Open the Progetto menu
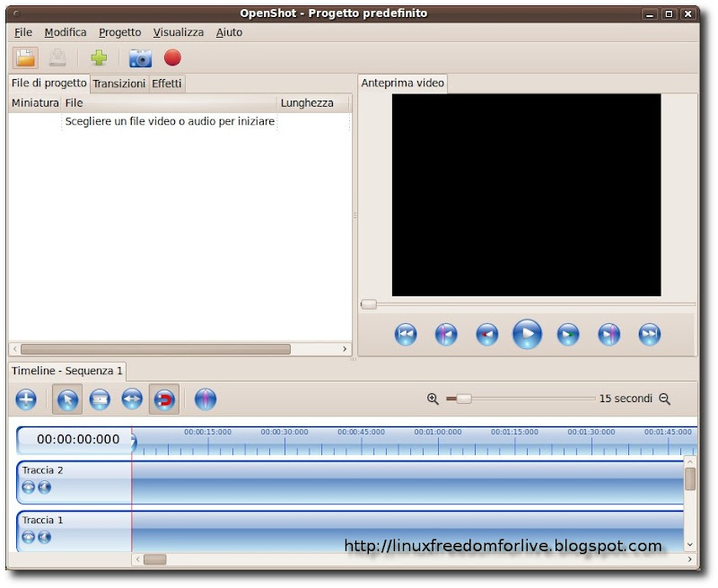 click(x=120, y=32)
